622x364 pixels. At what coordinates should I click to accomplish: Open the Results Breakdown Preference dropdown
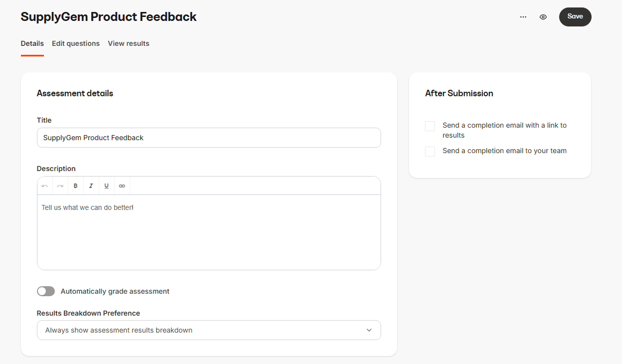[208, 330]
